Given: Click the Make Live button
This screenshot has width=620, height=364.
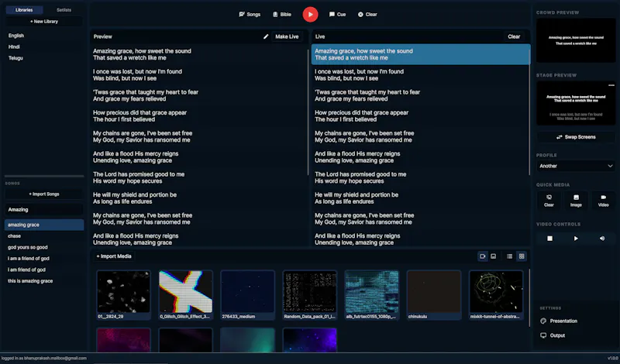Looking at the screenshot, I should 287,36.
